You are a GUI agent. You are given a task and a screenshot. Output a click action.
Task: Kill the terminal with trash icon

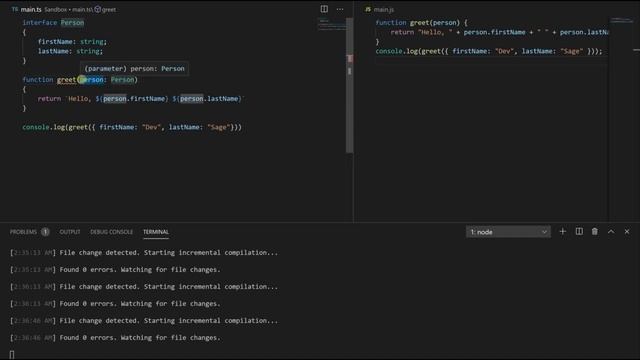(x=595, y=231)
